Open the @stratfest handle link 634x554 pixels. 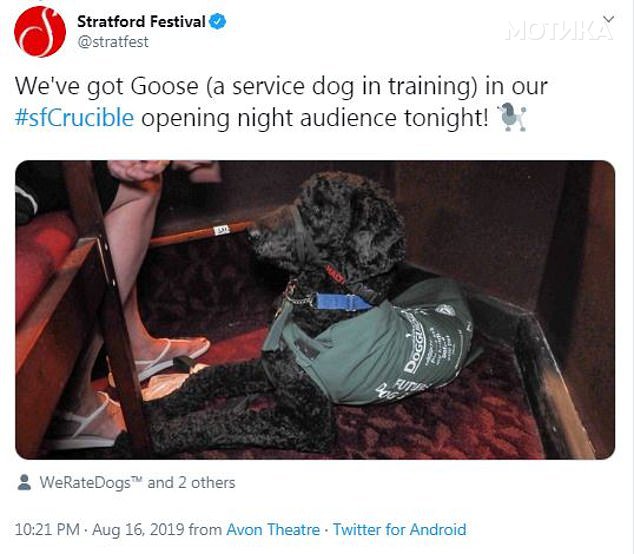click(113, 42)
